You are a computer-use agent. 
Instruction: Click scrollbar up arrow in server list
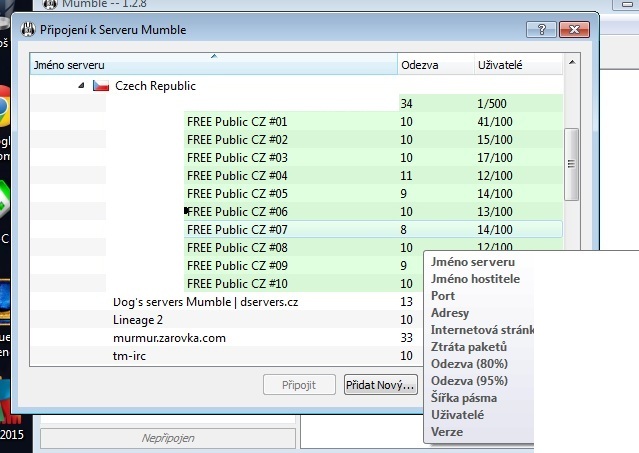(572, 62)
